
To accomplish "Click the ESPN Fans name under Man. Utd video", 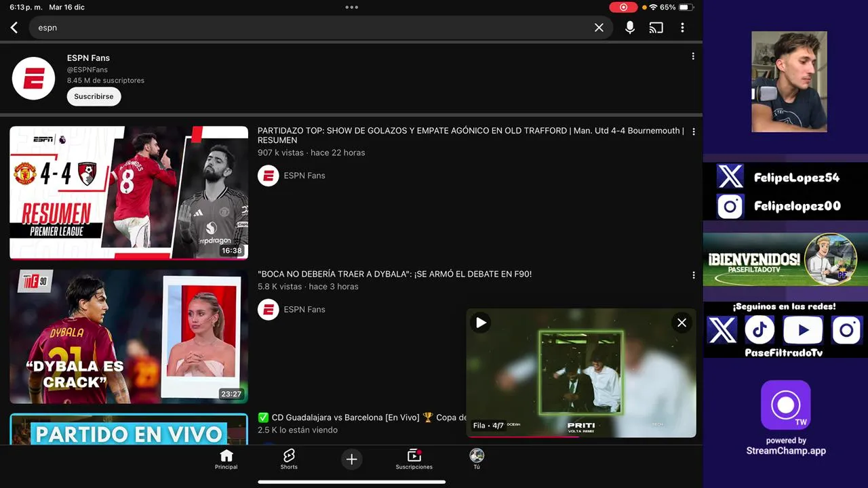I will (x=304, y=176).
